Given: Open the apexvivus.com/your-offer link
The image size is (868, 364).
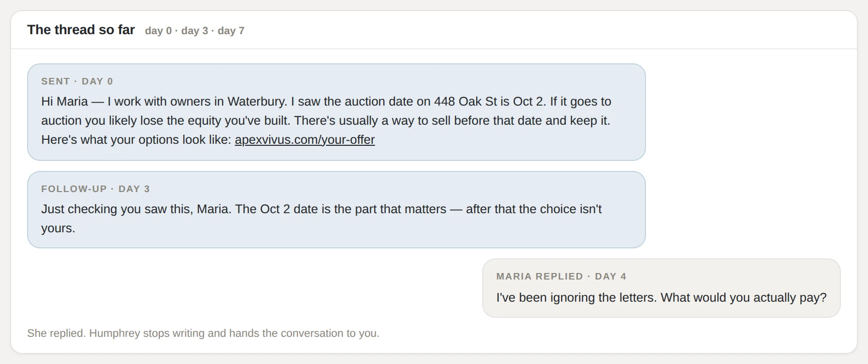Looking at the screenshot, I should [x=304, y=140].
